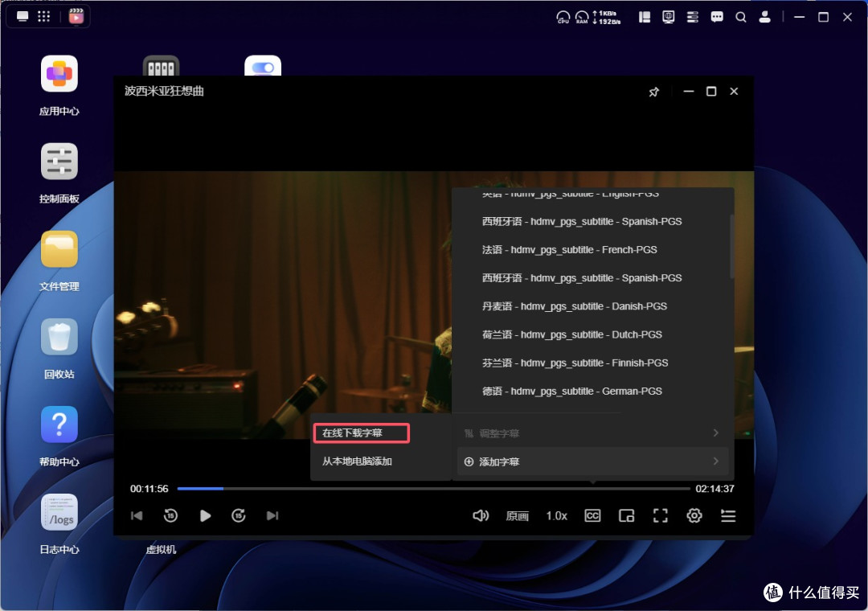Screen dimensions: 868x611
Task: Seek on the video progress bar
Action: [433, 489]
